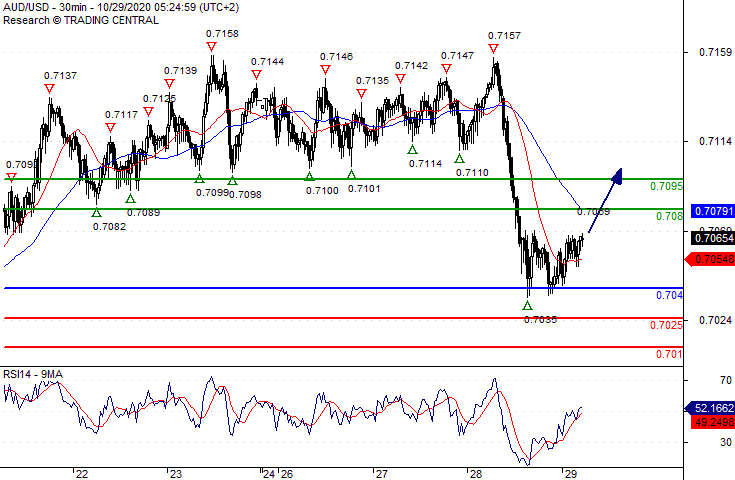Click the RSI14 - 9MA indicator label

point(33,374)
